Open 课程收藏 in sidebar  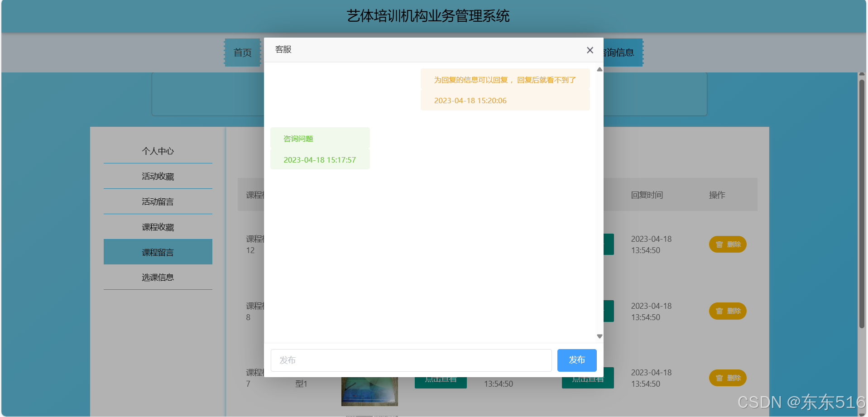pyautogui.click(x=158, y=227)
